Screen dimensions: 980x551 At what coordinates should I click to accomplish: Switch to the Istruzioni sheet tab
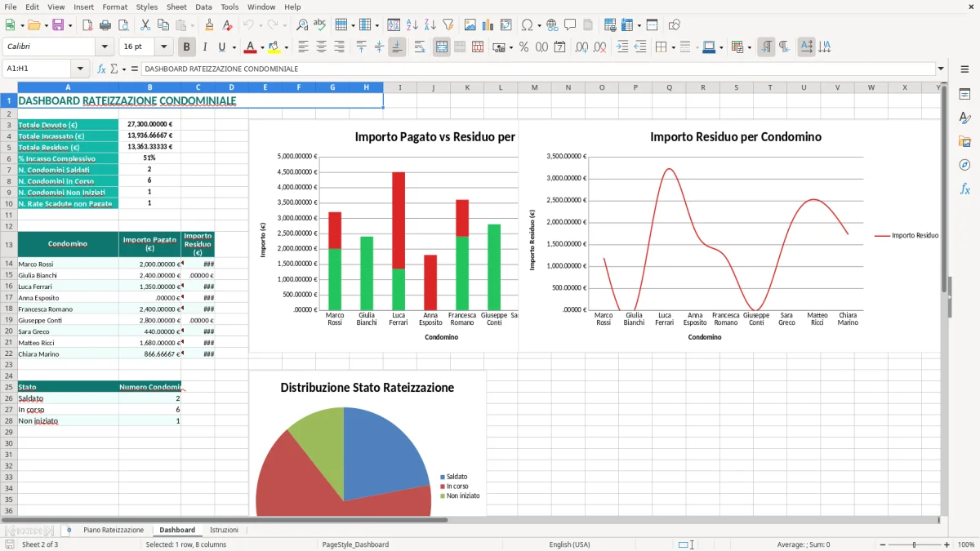click(224, 530)
